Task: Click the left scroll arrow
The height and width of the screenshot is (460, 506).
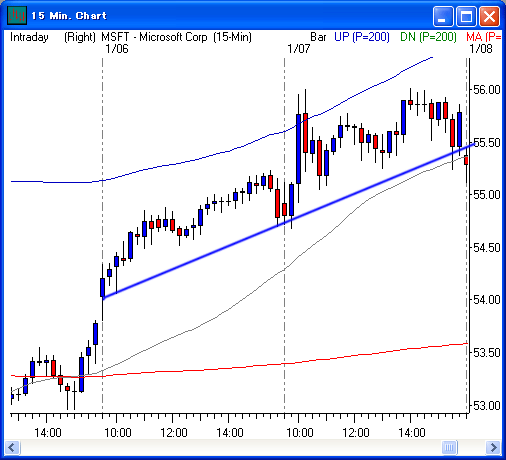Action: (x=12, y=447)
